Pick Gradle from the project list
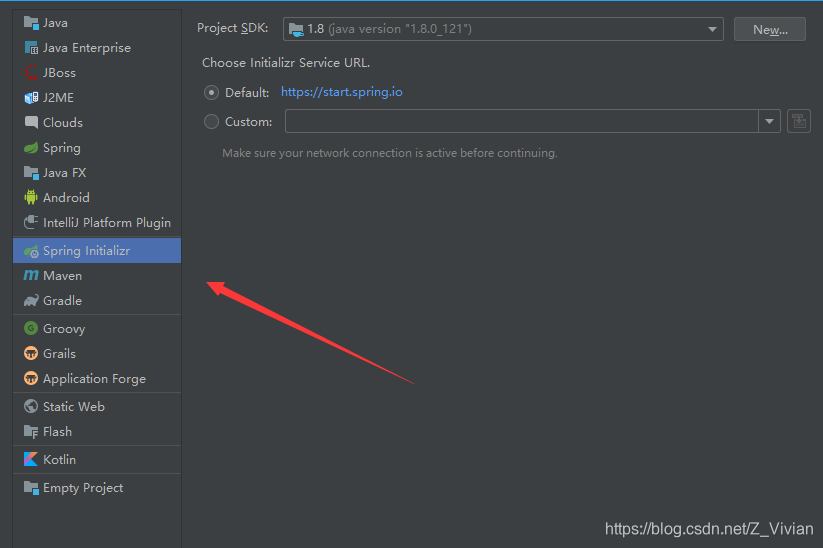This screenshot has height=548, width=823. (x=97, y=301)
